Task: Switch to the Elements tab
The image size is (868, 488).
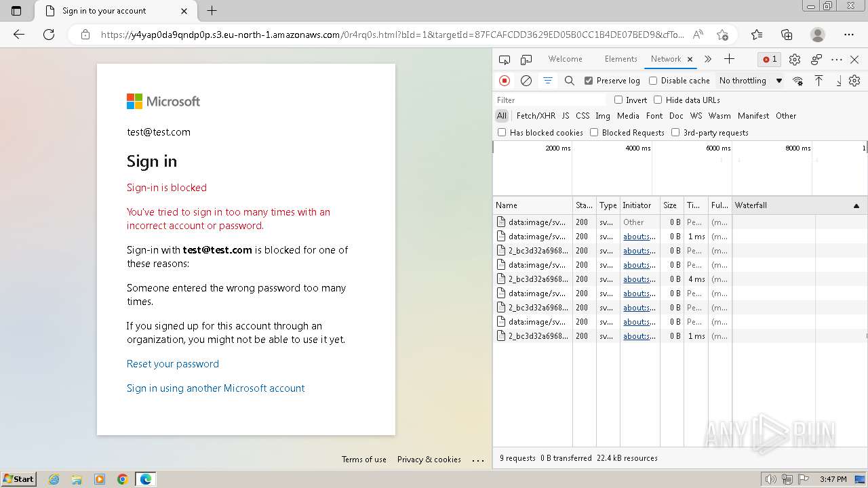Action: point(621,59)
